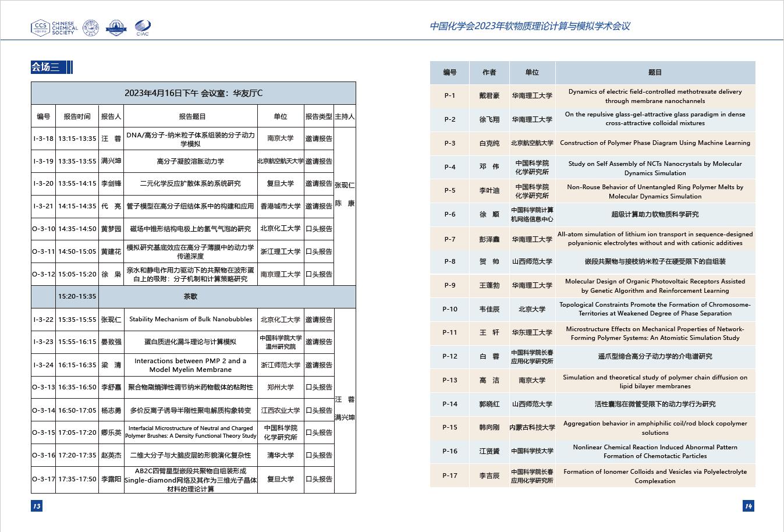
Task: Click the page 14 number badge
Action: 748,506
